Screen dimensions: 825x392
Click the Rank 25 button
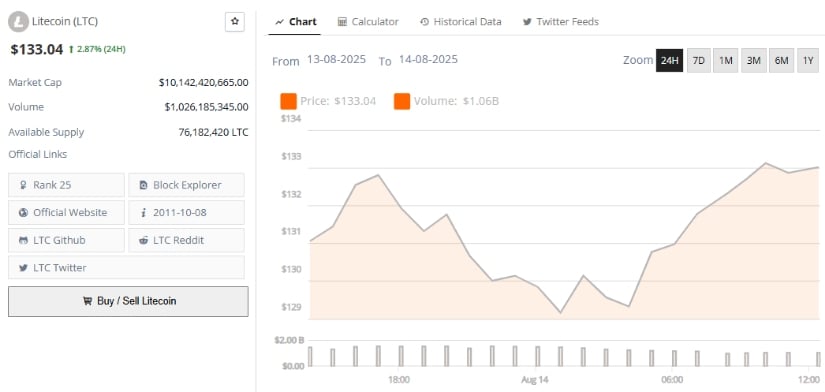66,185
